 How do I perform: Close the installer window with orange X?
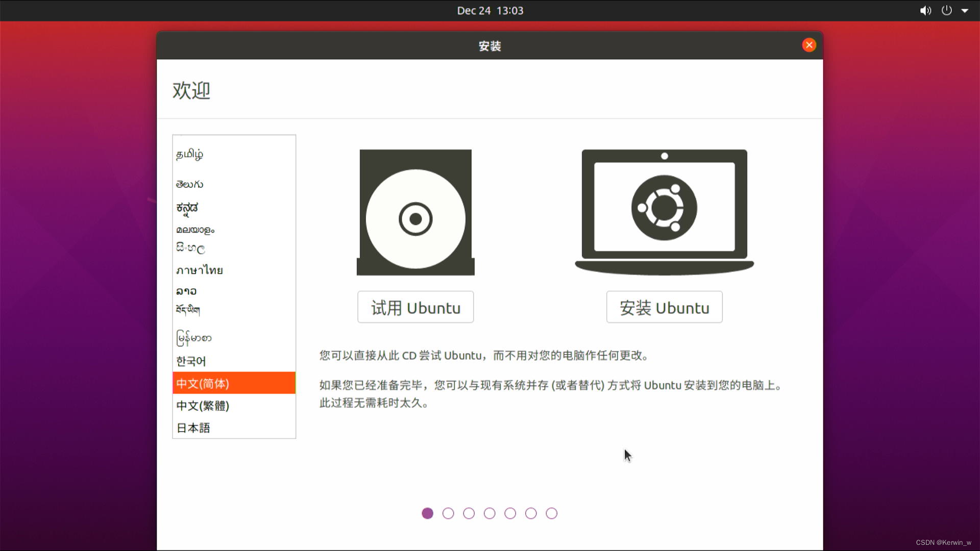(809, 45)
